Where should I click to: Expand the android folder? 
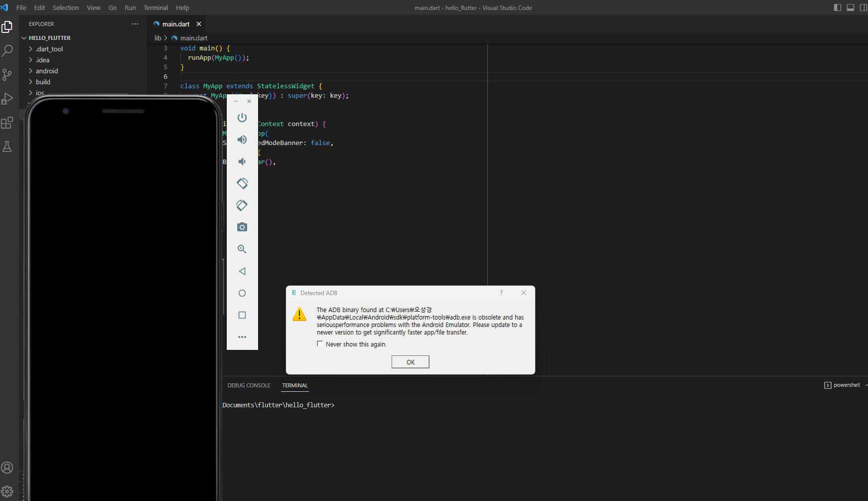click(x=47, y=71)
